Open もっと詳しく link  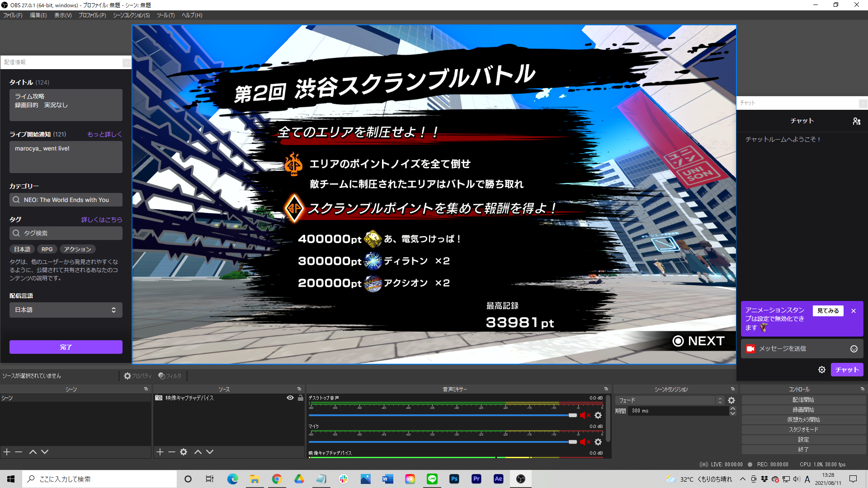104,134
